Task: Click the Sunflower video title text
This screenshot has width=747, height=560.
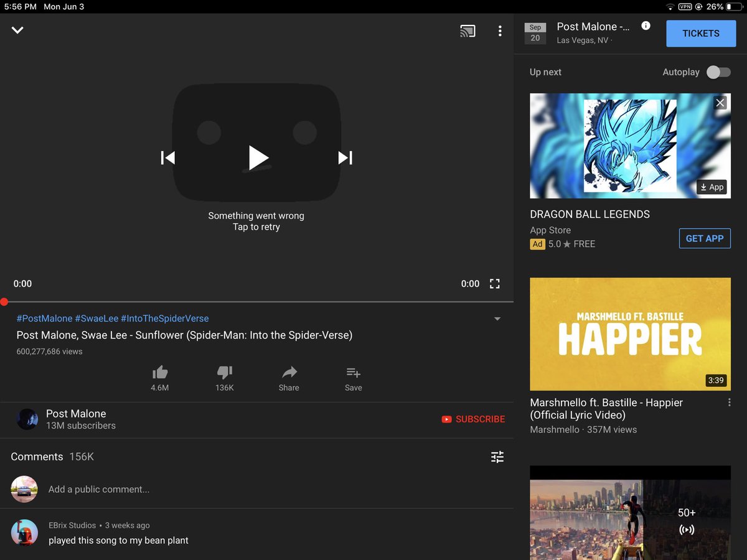Action: coord(184,335)
